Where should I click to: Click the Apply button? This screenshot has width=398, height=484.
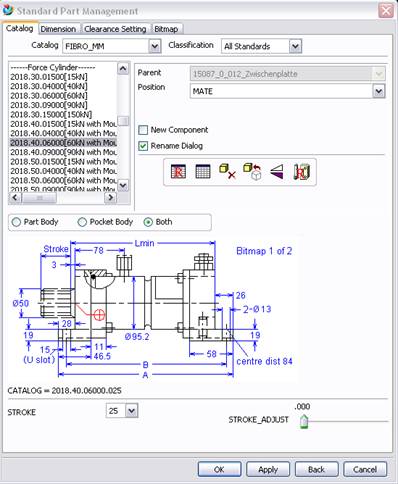[x=268, y=470]
